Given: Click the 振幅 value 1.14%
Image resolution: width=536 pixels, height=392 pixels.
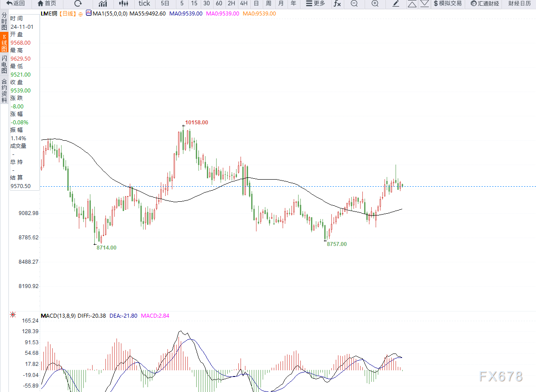Looking at the screenshot, I should [x=19, y=138].
